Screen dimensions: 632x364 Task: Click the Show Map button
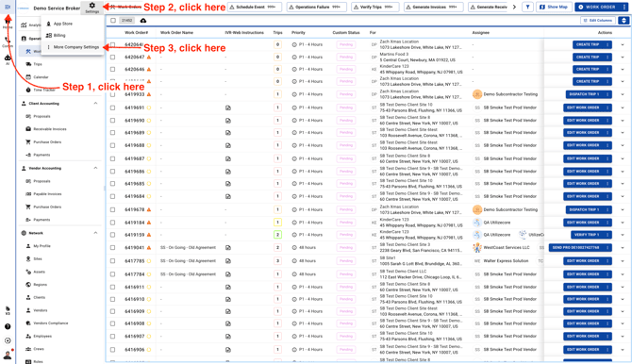(x=554, y=7)
